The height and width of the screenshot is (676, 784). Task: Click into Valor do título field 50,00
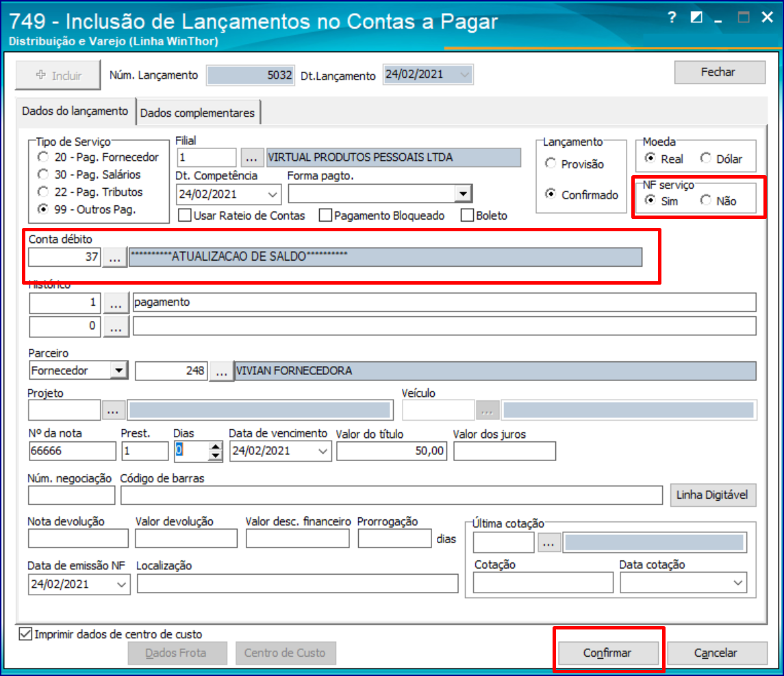coord(392,451)
